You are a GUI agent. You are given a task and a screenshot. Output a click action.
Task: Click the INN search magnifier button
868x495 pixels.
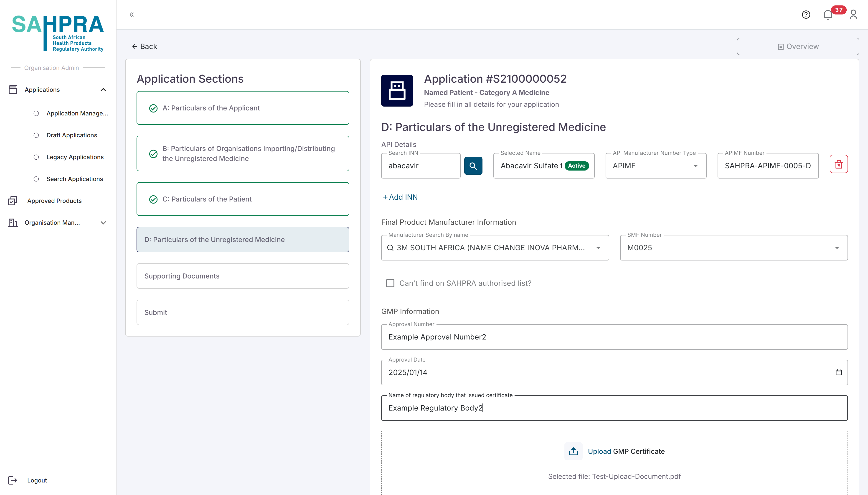(473, 166)
